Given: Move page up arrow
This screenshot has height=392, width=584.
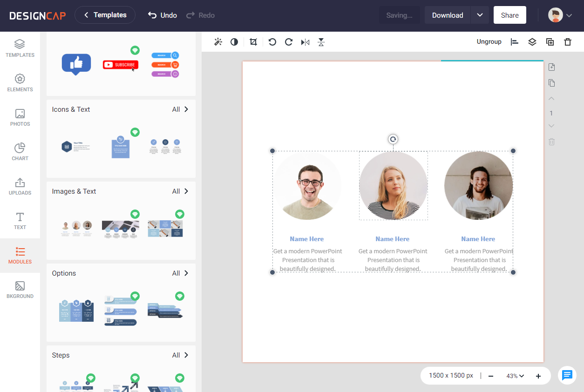Looking at the screenshot, I should (551, 99).
